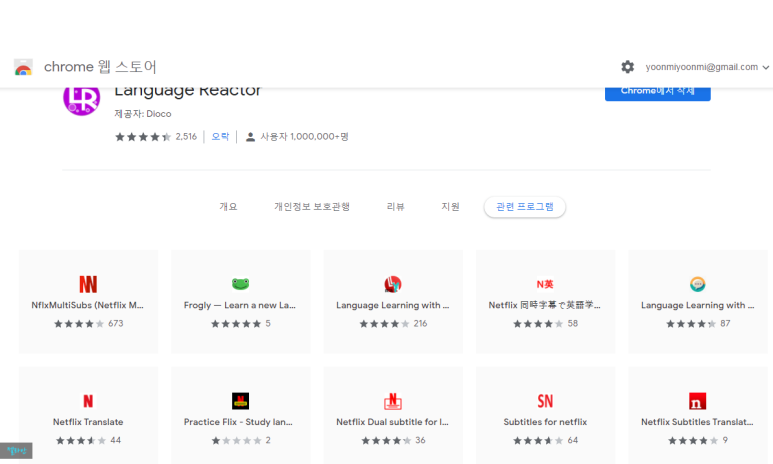Click the 216 rating count
This screenshot has width=773, height=464.
[x=421, y=323]
